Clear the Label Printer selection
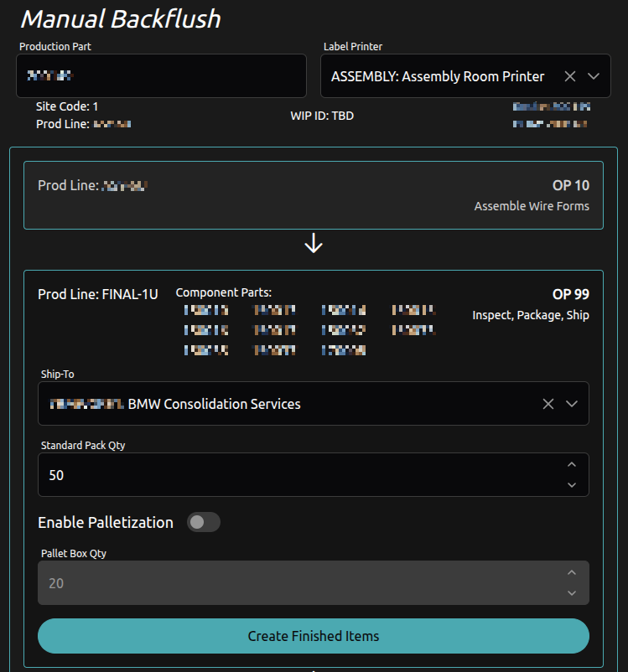 point(569,76)
